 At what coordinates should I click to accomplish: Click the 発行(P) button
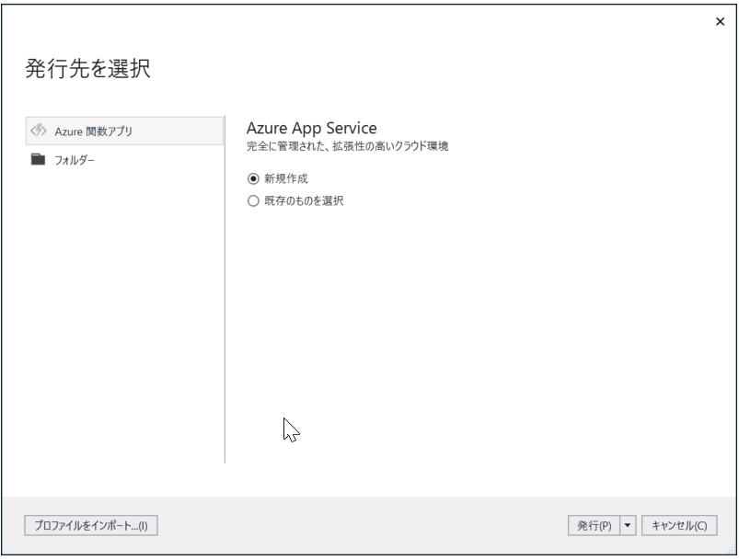tap(594, 525)
